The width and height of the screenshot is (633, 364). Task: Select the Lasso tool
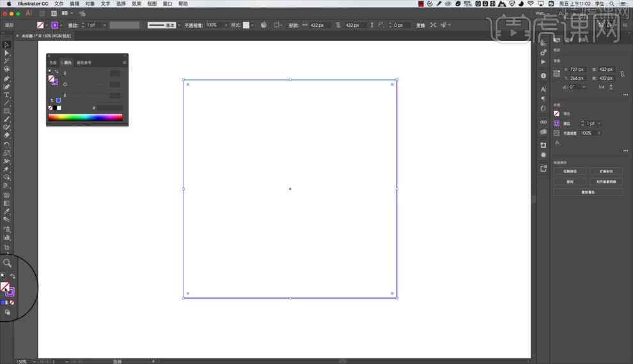pyautogui.click(x=6, y=70)
